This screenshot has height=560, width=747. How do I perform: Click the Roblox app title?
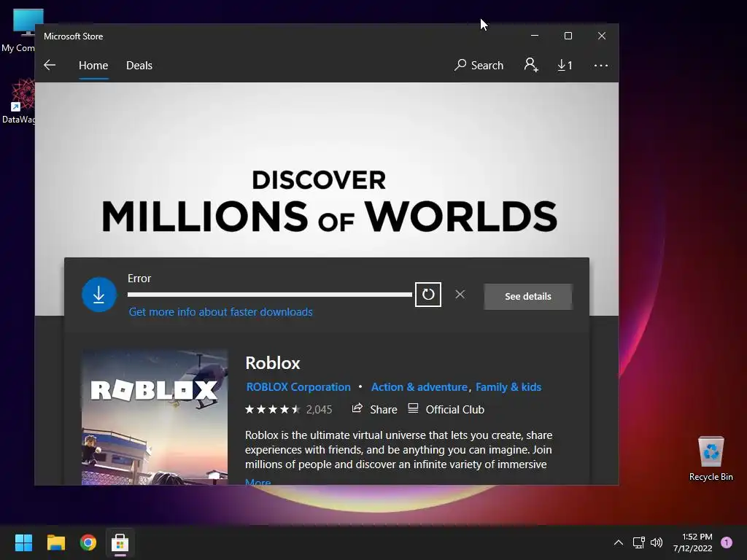coord(273,363)
